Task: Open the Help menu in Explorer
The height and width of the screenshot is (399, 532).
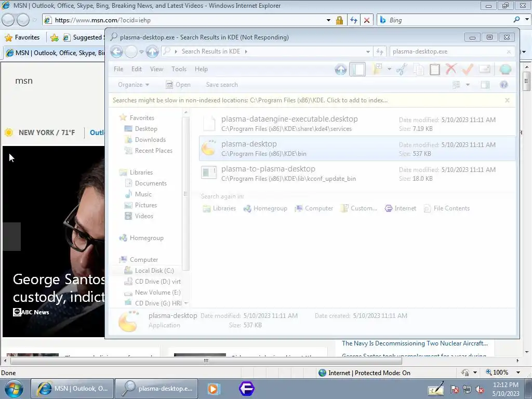Action: [x=201, y=69]
